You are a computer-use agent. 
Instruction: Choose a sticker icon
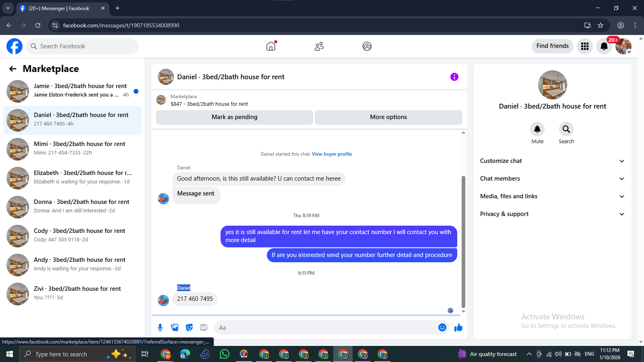pyautogui.click(x=189, y=327)
